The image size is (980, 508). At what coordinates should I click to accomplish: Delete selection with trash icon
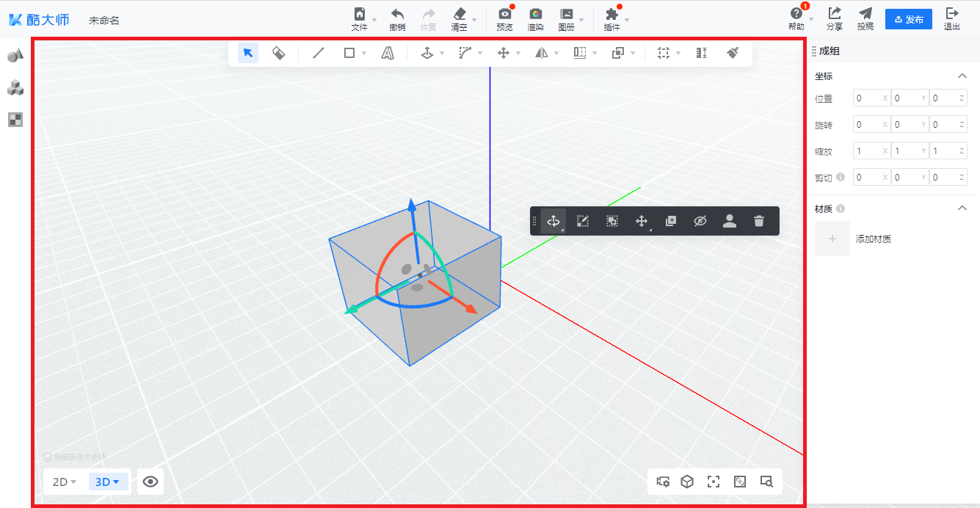pos(759,221)
